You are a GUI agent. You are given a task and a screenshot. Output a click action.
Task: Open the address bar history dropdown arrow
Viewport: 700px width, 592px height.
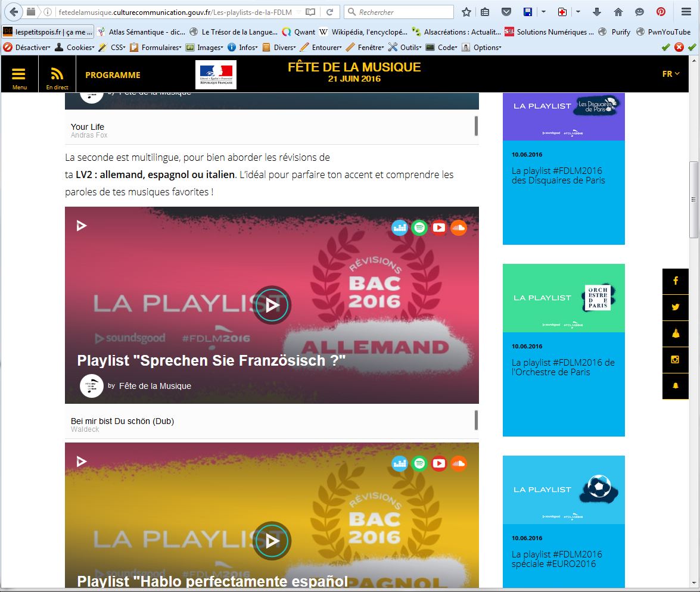click(x=297, y=12)
